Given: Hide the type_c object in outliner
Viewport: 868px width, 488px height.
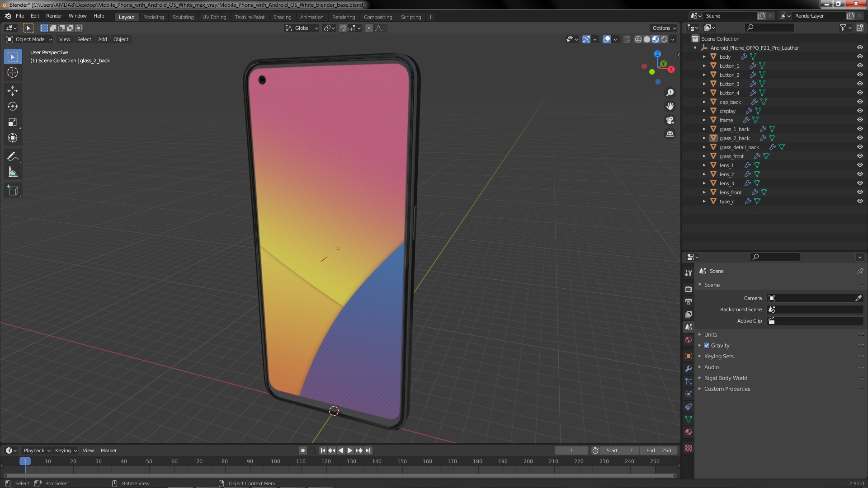Looking at the screenshot, I should click(860, 201).
